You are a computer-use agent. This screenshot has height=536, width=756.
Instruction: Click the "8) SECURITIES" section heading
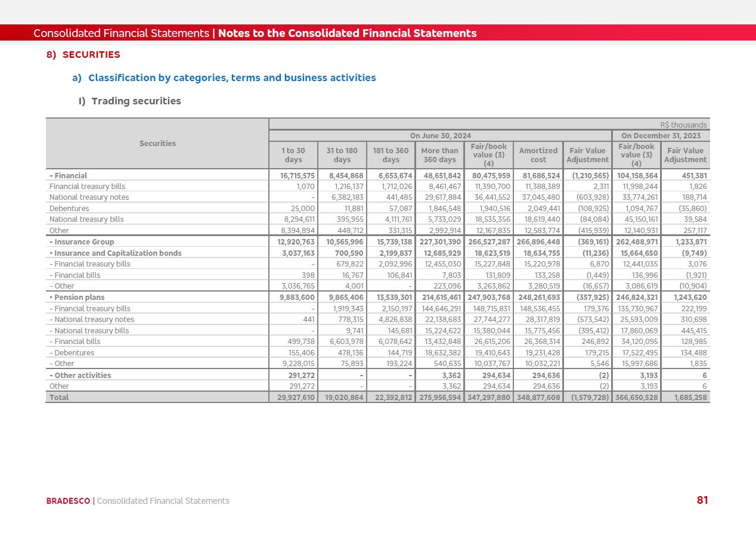83,55
